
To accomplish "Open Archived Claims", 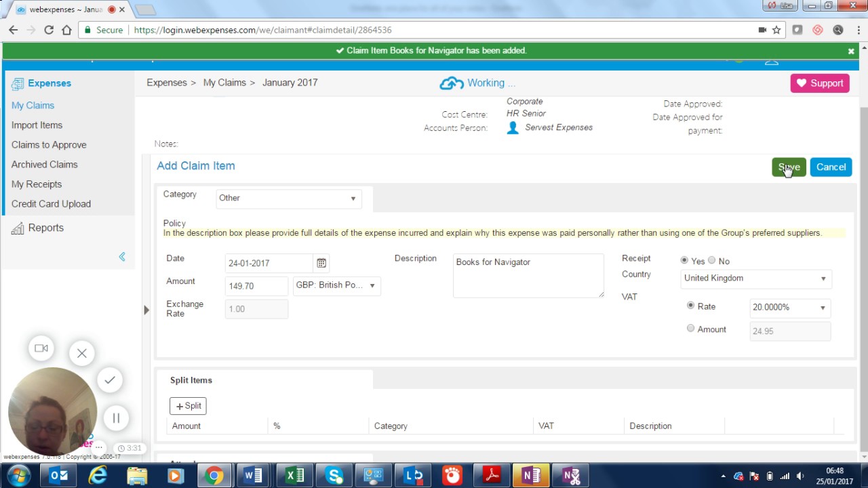I will [x=44, y=165].
